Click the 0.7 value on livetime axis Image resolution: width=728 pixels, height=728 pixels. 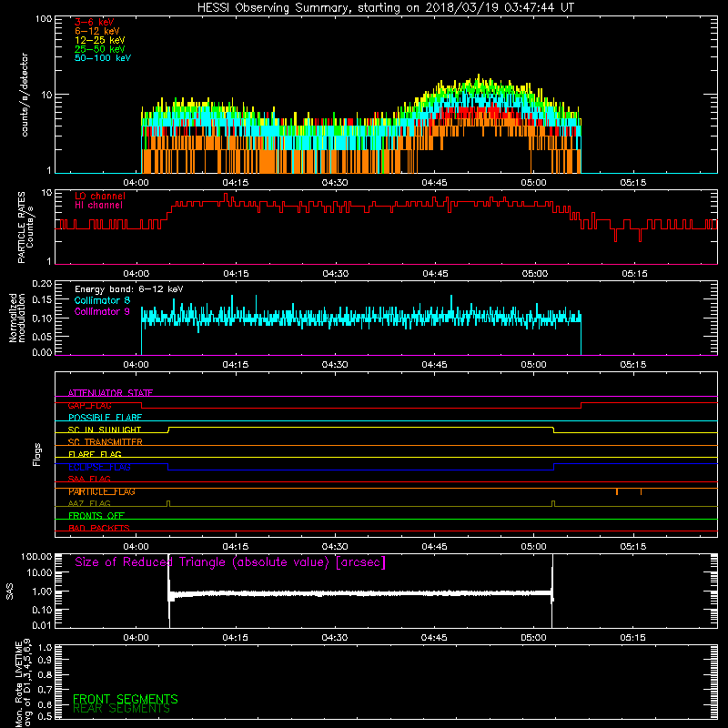point(45,689)
